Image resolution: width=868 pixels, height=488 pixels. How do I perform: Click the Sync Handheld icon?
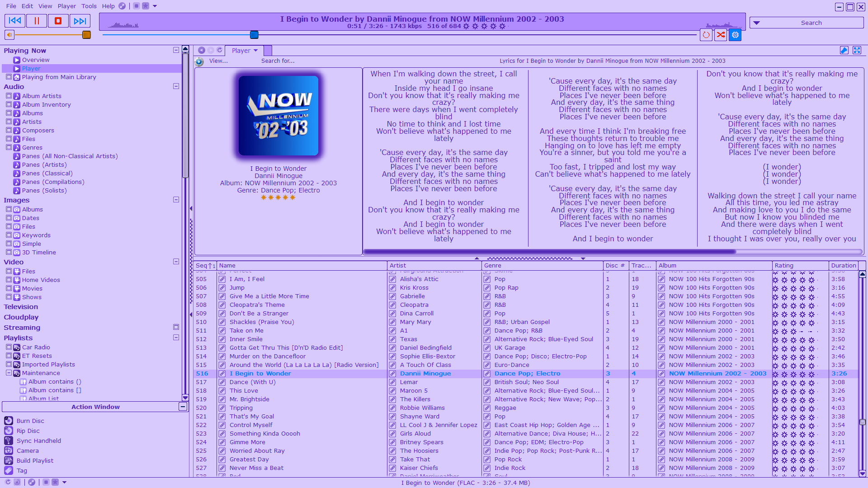pos(9,441)
